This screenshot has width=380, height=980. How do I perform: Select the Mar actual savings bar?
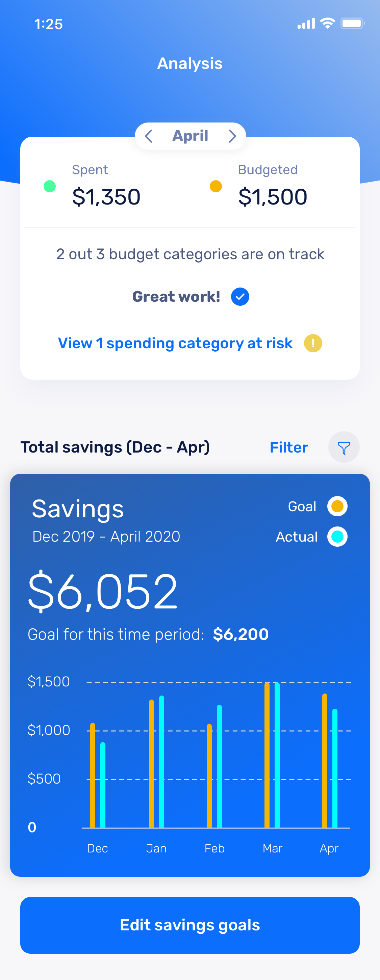click(x=277, y=755)
